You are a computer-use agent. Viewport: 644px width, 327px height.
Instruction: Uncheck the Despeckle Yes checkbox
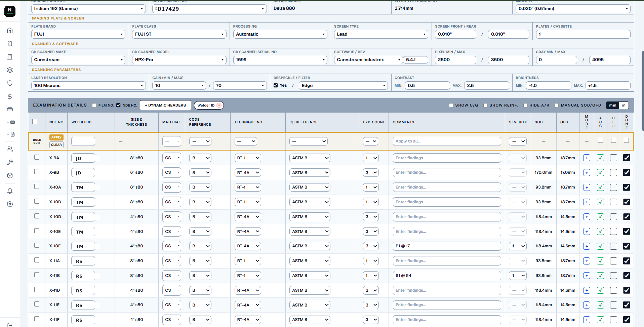pyautogui.click(x=276, y=85)
